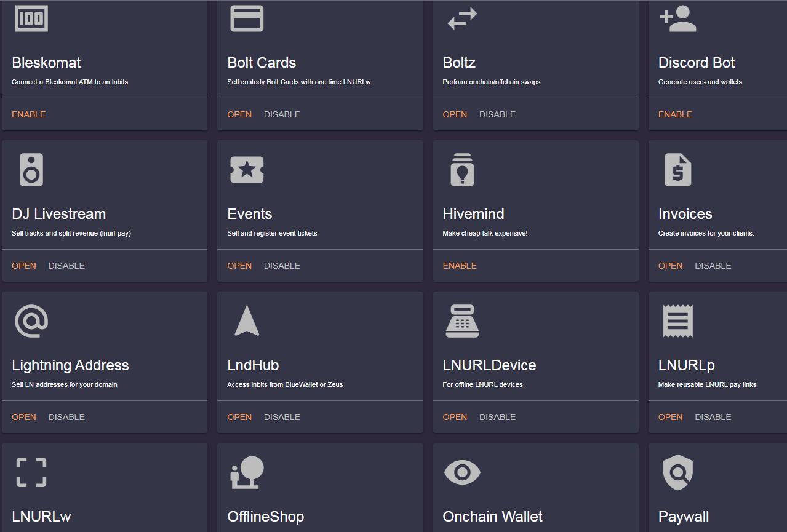The height and width of the screenshot is (532, 787).
Task: Click the Lightning Address at-sign icon
Action: [x=31, y=321]
